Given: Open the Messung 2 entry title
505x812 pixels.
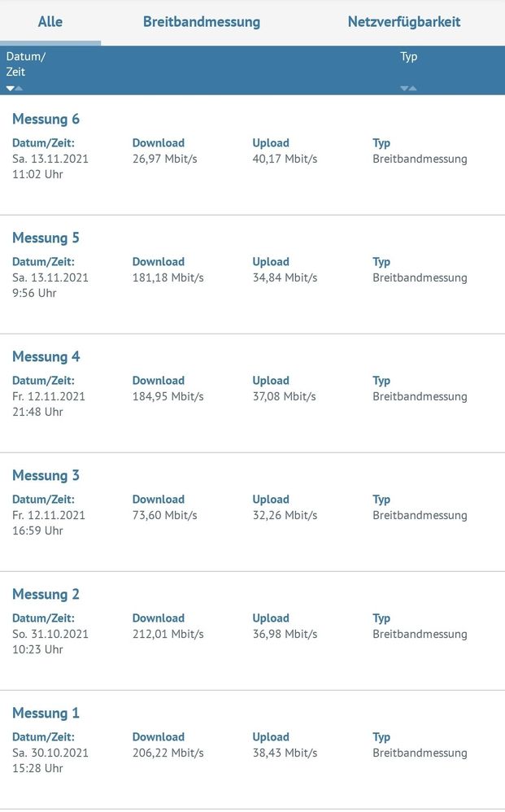Looking at the screenshot, I should (x=46, y=595).
